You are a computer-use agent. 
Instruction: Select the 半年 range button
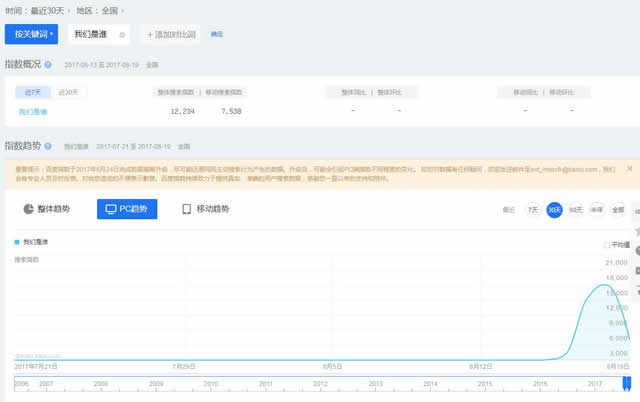tap(597, 210)
